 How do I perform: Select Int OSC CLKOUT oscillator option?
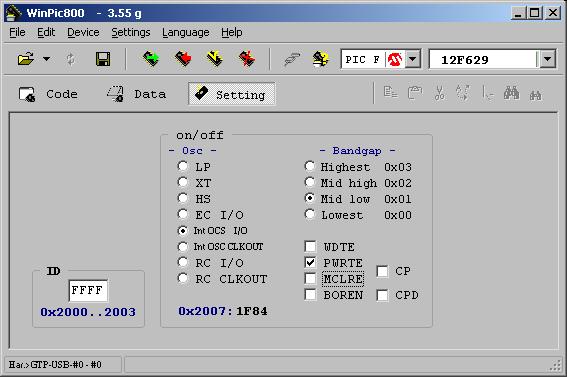(x=183, y=247)
